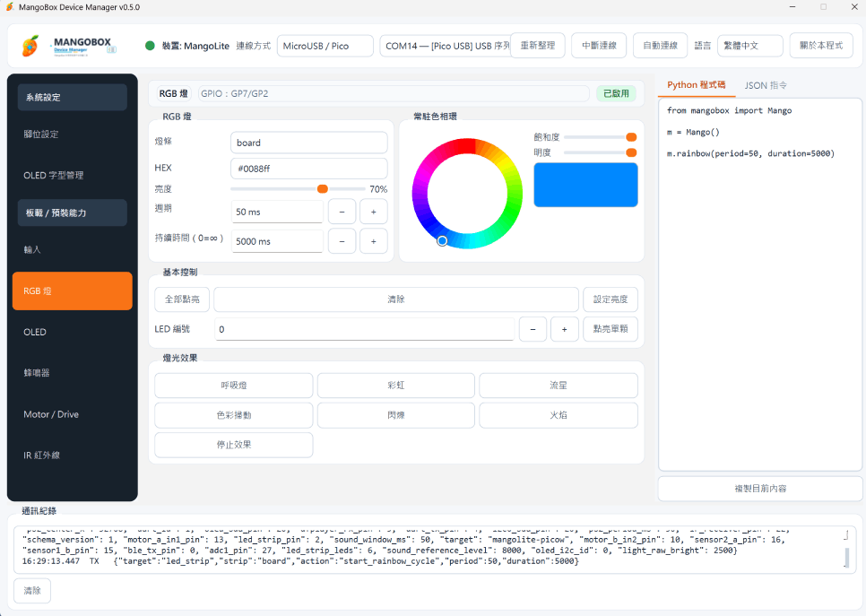Click the 自動連線 auto-connect button
This screenshot has width=866, height=616.
tap(660, 46)
